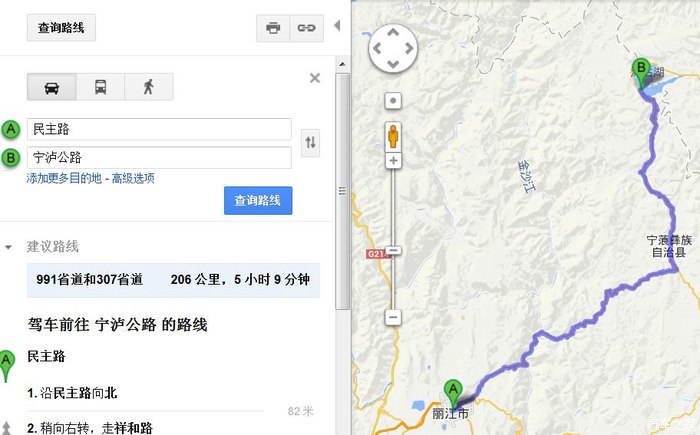Click the zoom slider handle
Screen dimensions: 700x435
393,251
